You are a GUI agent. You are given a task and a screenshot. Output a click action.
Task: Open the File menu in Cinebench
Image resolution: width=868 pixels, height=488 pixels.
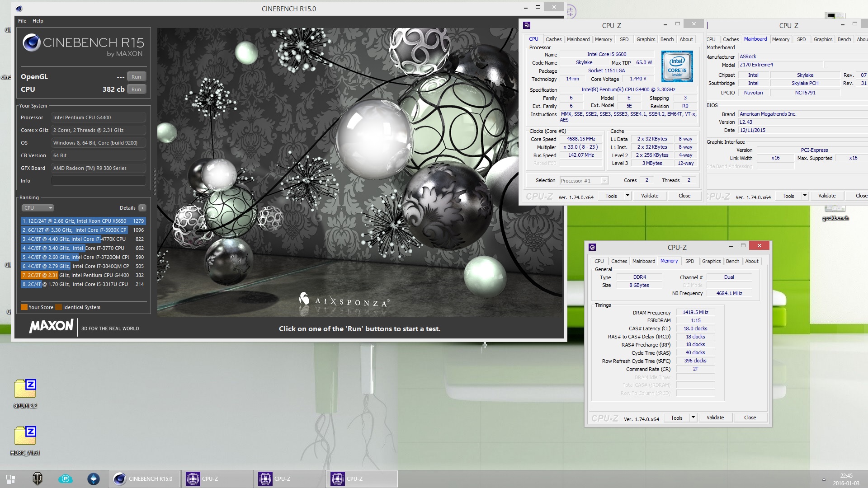(x=22, y=21)
